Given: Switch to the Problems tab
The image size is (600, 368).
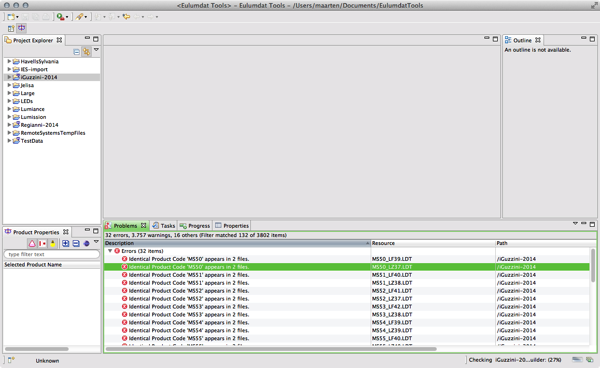Looking at the screenshot, I should coord(125,226).
